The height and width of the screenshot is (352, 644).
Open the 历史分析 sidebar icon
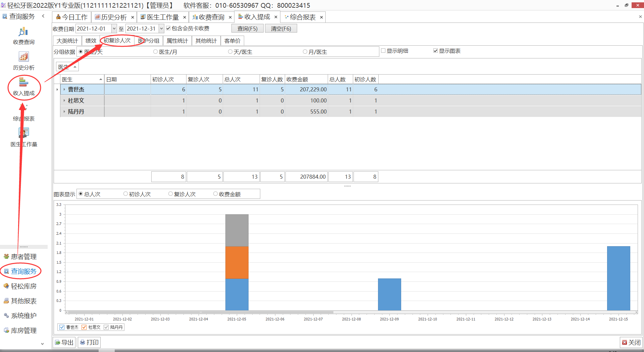click(23, 61)
